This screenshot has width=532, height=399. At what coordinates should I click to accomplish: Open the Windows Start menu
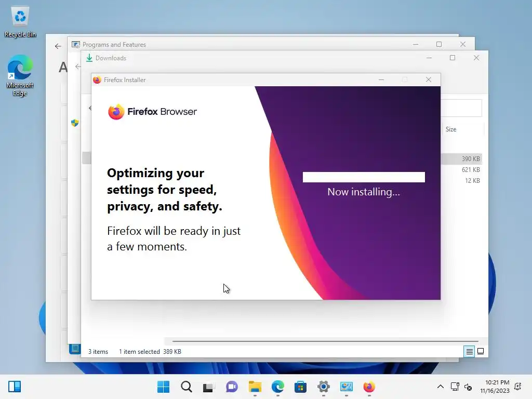(163, 387)
